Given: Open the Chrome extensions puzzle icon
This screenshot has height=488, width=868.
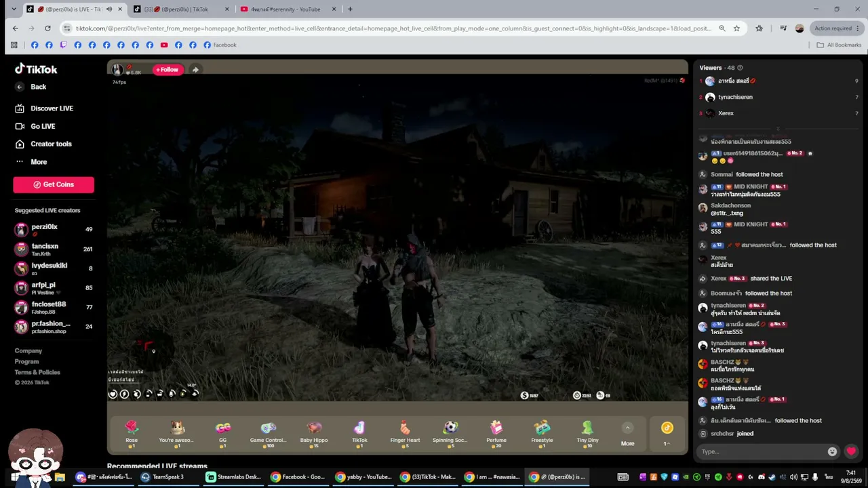Looking at the screenshot, I should pyautogui.click(x=759, y=28).
